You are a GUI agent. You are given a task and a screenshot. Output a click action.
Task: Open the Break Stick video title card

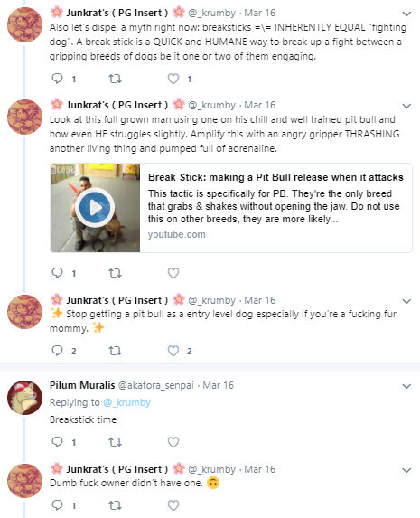[231, 208]
